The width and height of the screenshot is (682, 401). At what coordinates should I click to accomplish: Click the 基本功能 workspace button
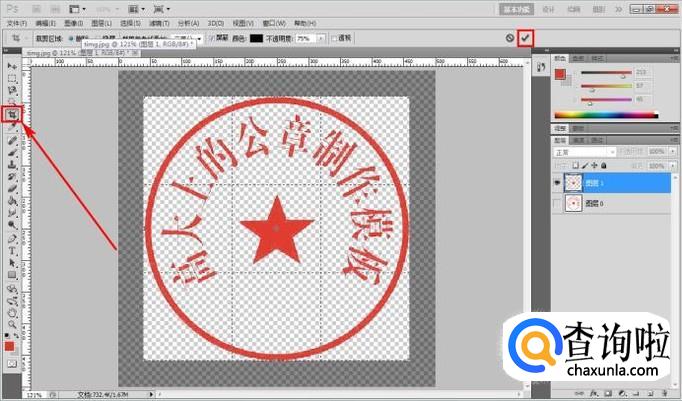pyautogui.click(x=517, y=7)
